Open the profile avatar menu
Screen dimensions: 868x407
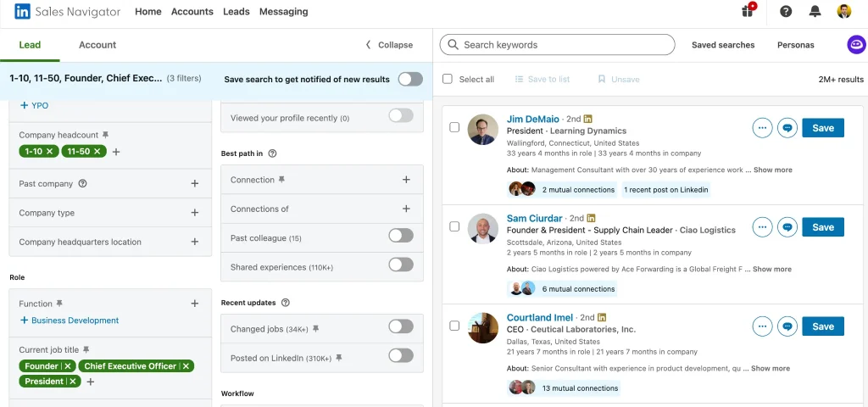843,11
